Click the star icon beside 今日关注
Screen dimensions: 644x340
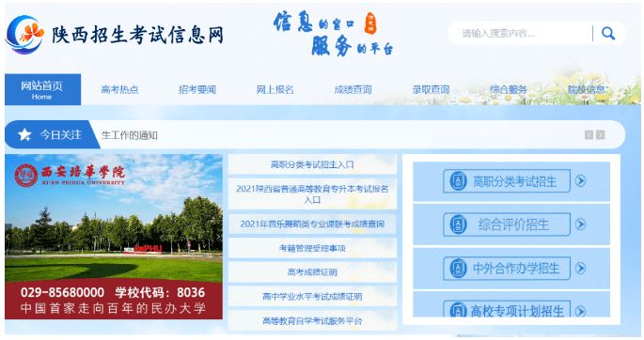point(24,134)
